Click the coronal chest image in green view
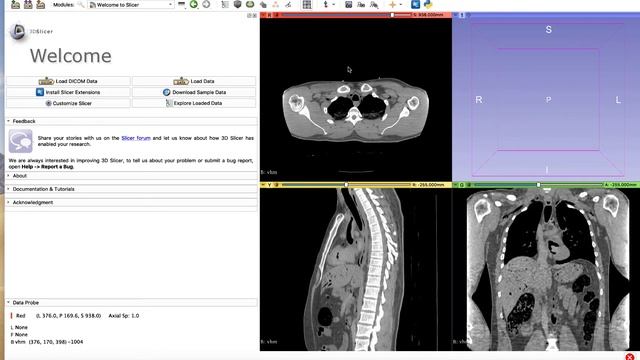This screenshot has width=640, height=360. 548,269
